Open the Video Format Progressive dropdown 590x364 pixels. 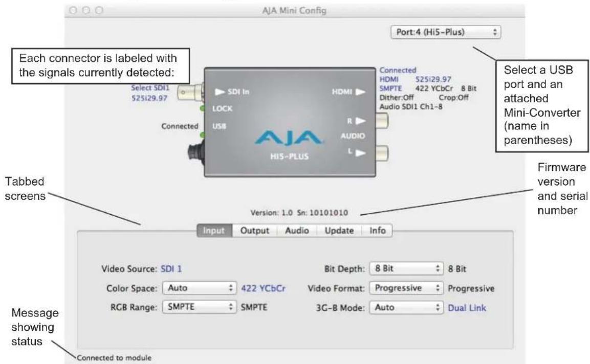coord(406,288)
